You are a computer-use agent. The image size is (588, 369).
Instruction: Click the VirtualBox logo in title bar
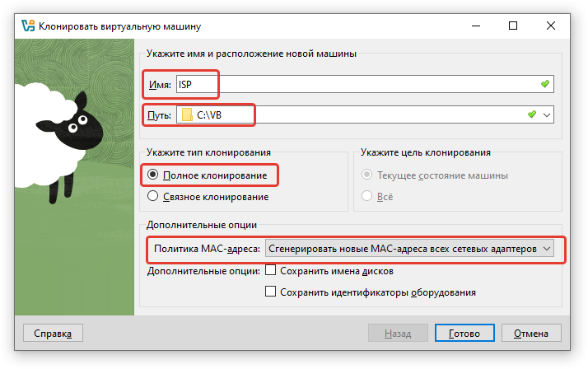28,26
